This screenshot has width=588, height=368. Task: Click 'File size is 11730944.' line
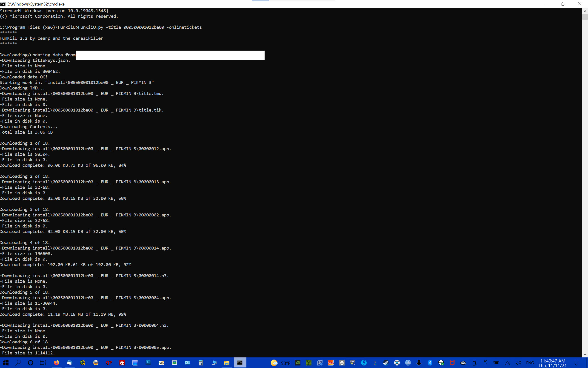(29, 303)
